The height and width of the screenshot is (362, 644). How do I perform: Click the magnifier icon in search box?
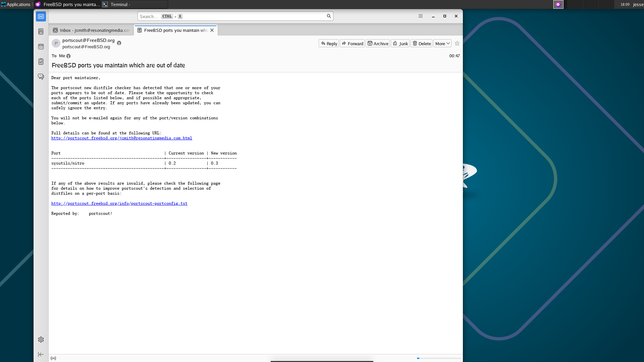tap(329, 16)
